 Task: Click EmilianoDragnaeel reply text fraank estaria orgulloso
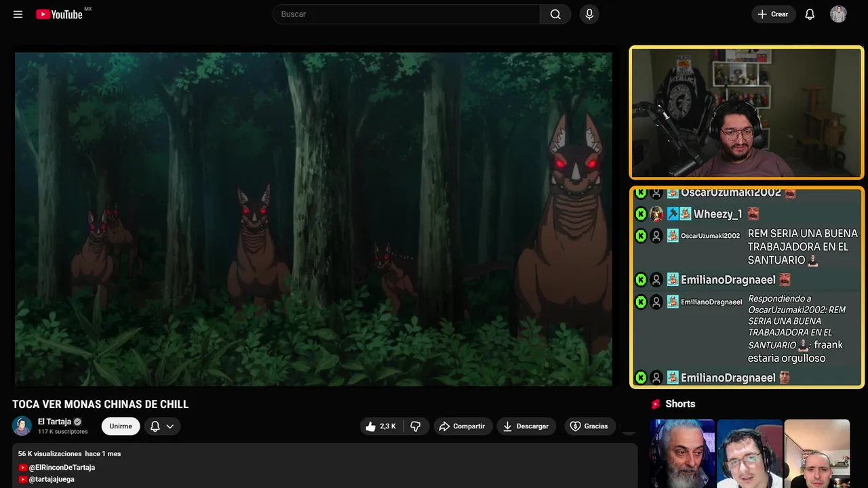pyautogui.click(x=795, y=352)
